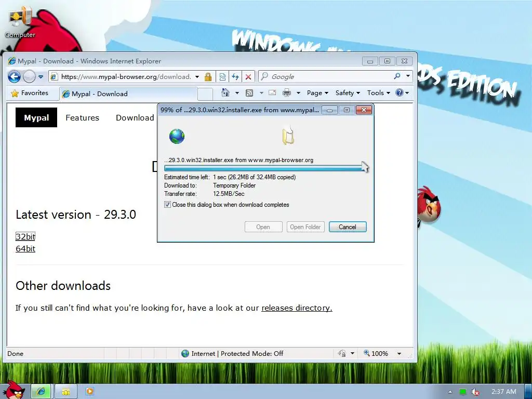
Task: Click the green network tray icon
Action: pyautogui.click(x=463, y=392)
